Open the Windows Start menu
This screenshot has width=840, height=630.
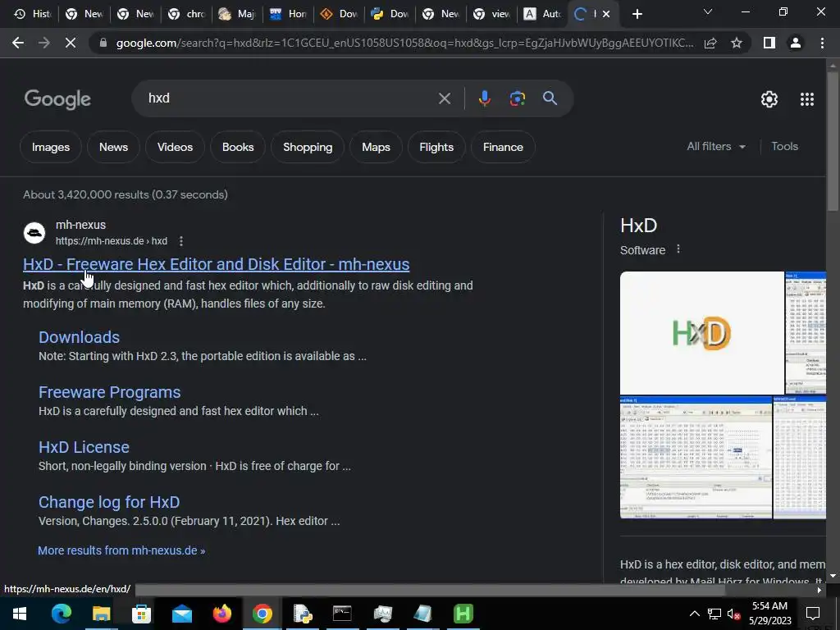(20, 614)
